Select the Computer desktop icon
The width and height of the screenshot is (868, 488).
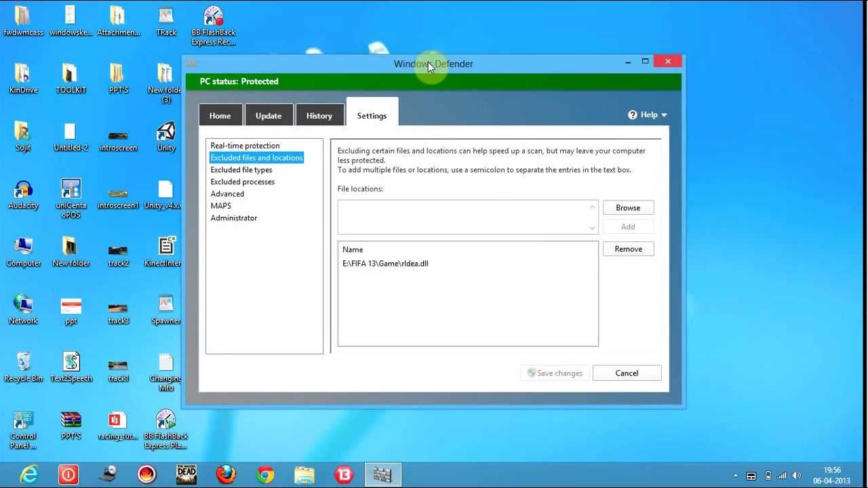point(23,252)
